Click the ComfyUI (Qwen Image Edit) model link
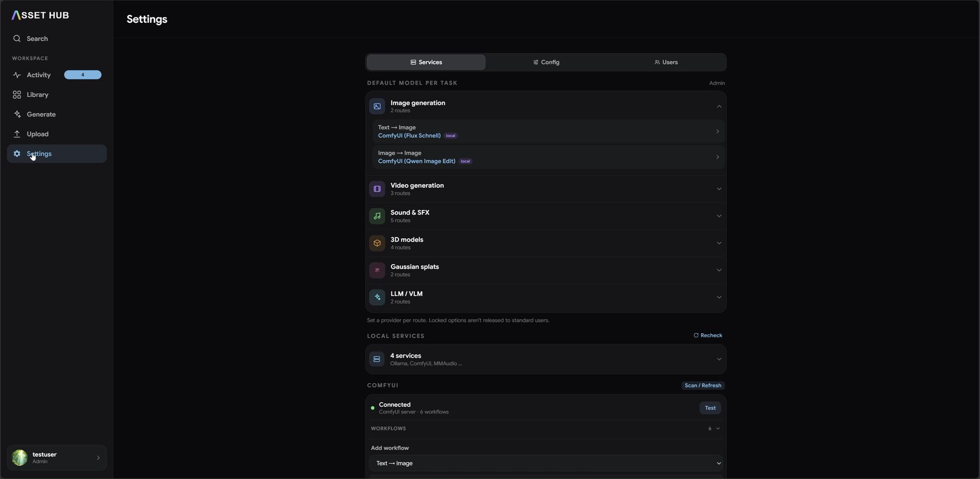Screen dimensions: 980x479 (416, 161)
